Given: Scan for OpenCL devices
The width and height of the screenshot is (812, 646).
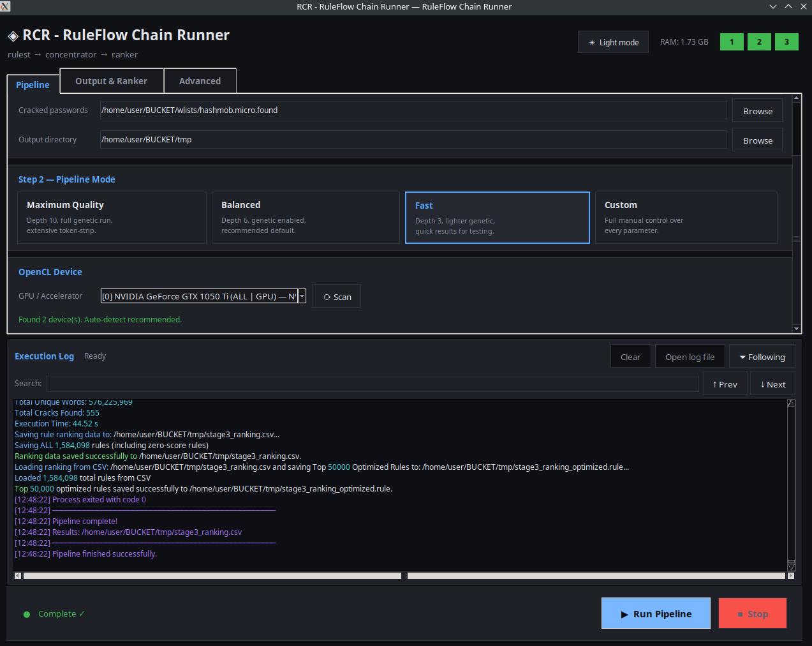Looking at the screenshot, I should [337, 297].
